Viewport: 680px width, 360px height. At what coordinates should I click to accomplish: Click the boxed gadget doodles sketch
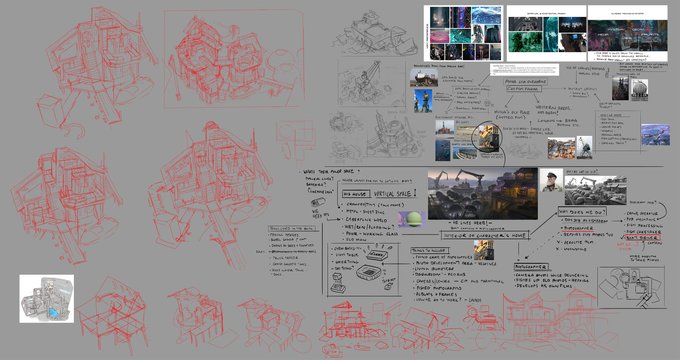tap(363, 269)
